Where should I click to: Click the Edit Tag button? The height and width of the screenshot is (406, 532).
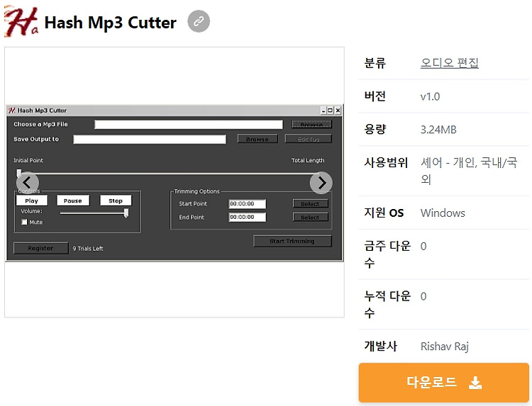[x=308, y=139]
